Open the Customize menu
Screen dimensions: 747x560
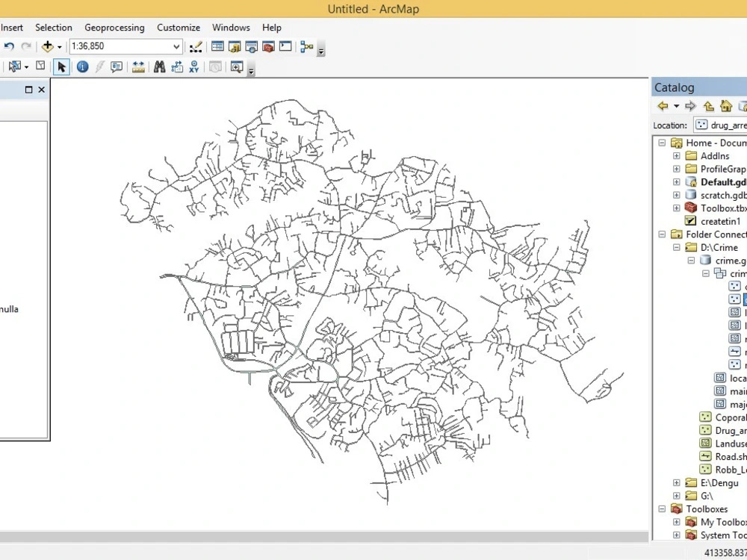click(179, 28)
